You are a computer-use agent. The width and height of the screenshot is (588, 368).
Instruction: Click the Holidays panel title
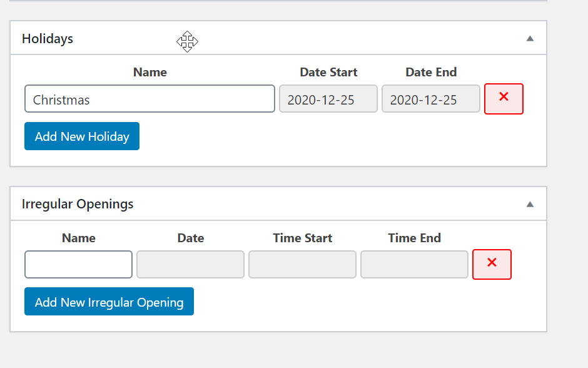point(48,39)
